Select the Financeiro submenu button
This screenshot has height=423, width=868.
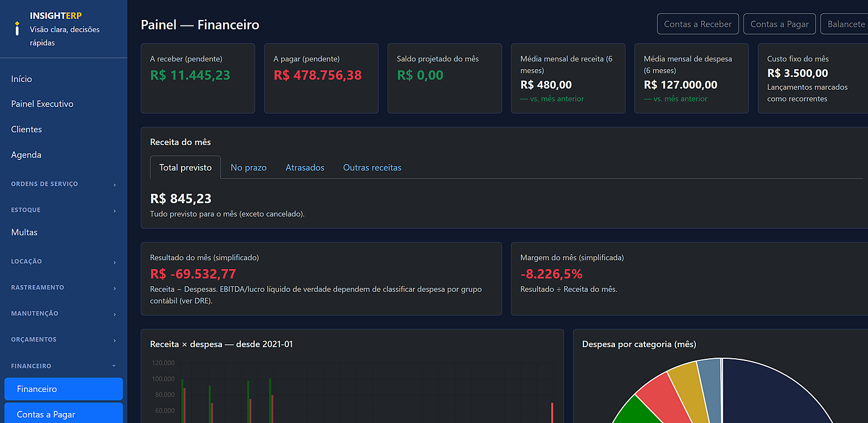tap(64, 389)
